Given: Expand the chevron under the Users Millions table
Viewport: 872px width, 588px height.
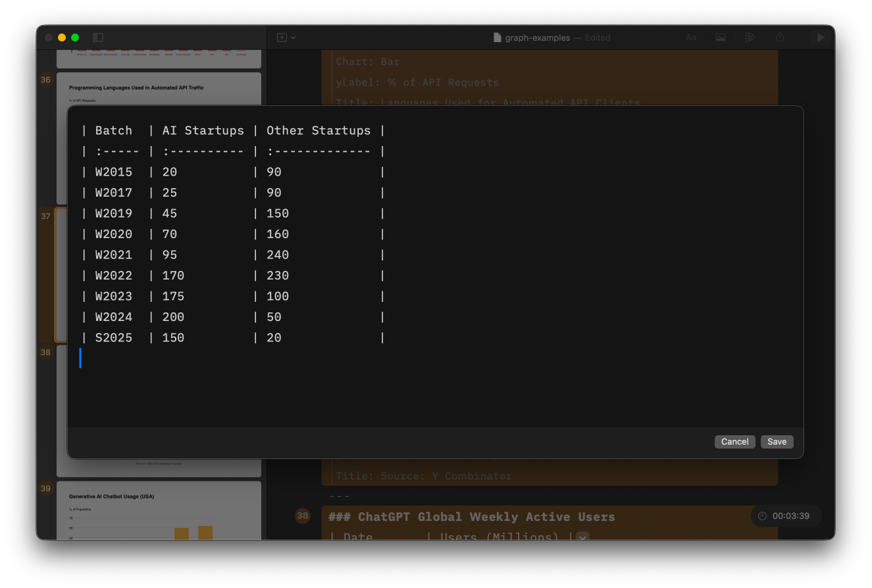Looking at the screenshot, I should 582,537.
